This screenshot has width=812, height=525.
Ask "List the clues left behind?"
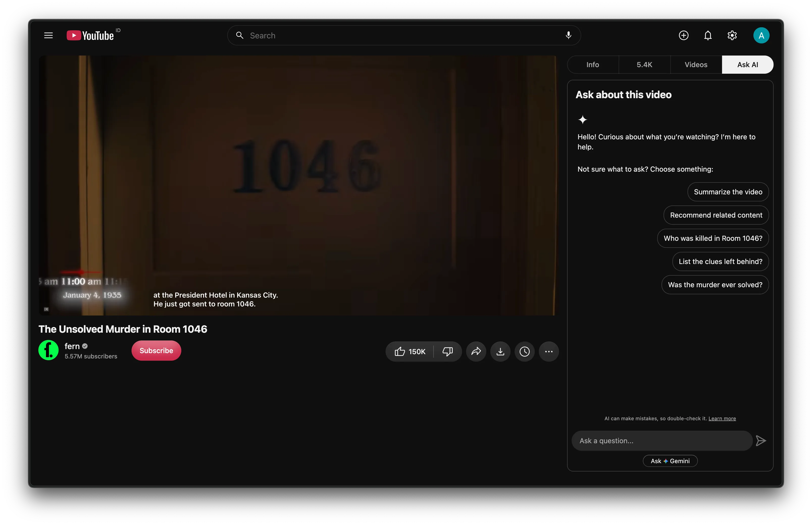pos(721,261)
